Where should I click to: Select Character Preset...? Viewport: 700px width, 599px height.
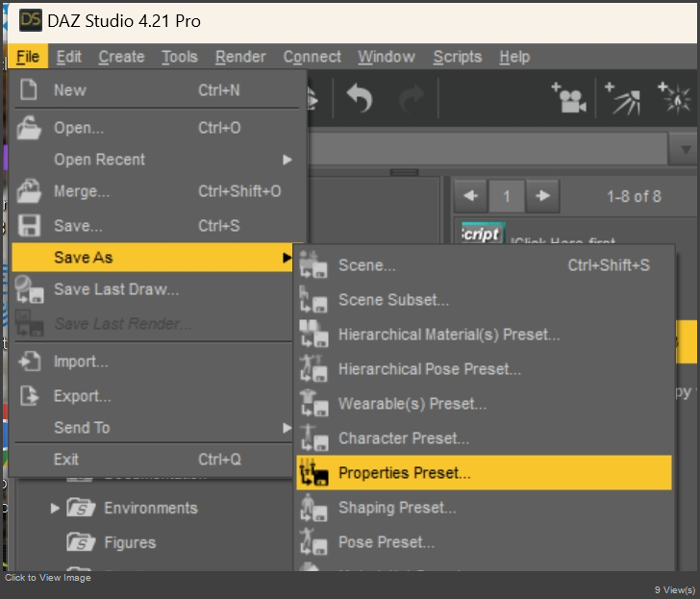484,438
